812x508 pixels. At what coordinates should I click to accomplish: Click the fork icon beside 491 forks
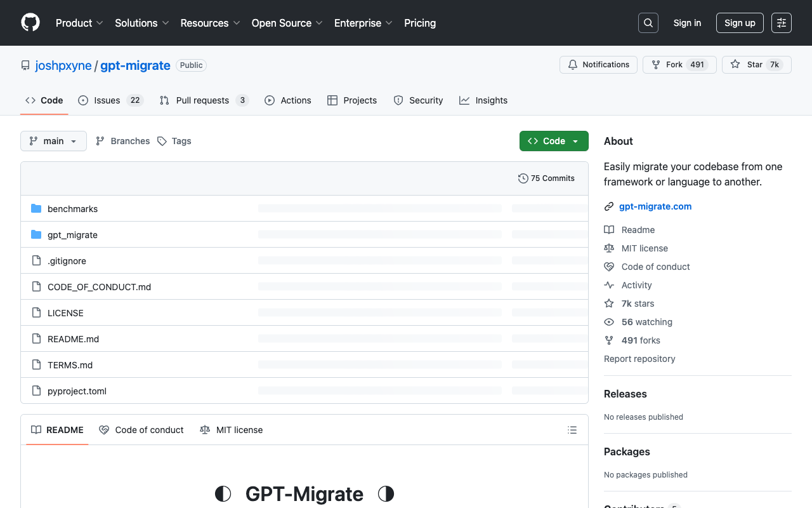click(609, 340)
